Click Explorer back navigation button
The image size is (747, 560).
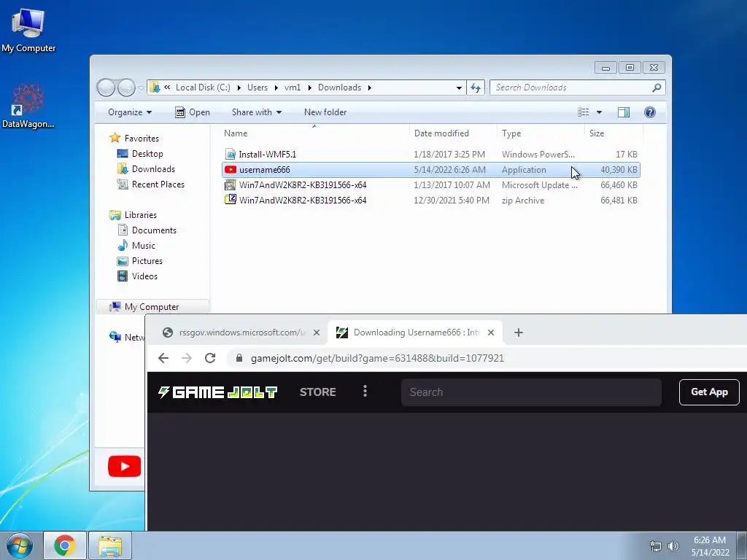(106, 87)
